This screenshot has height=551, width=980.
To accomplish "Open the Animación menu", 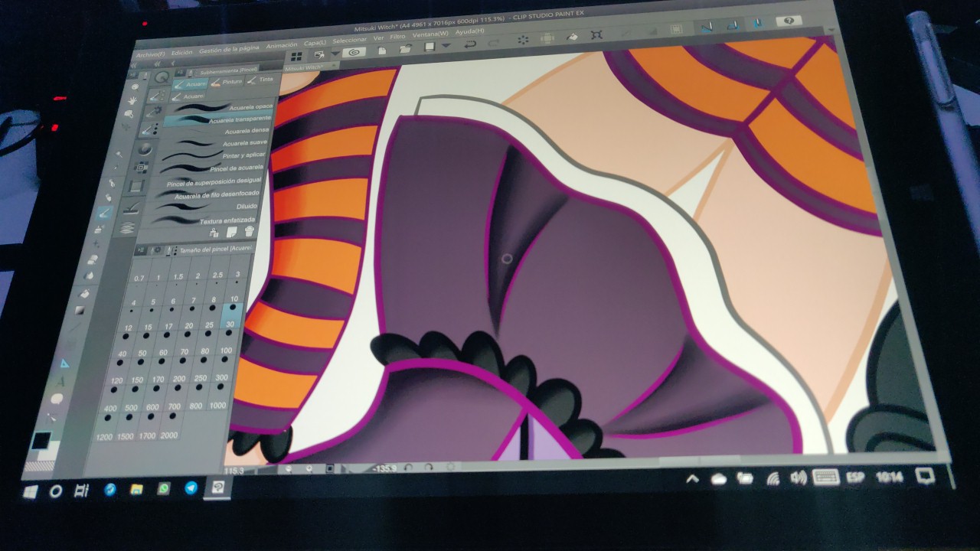I will [x=281, y=45].
